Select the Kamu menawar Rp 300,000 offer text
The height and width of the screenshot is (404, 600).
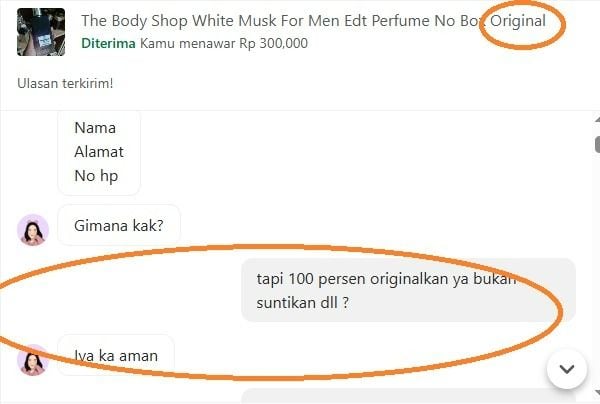(x=224, y=43)
